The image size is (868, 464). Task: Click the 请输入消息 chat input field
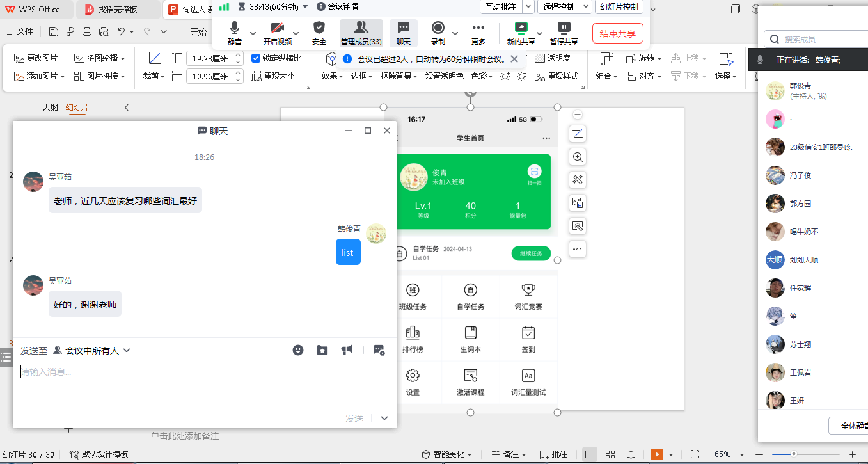[205, 372]
